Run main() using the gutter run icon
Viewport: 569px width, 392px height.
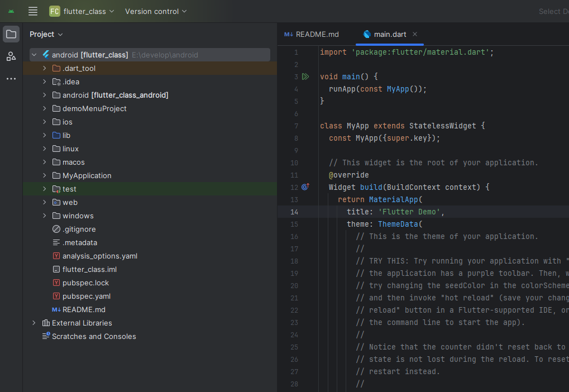click(305, 77)
